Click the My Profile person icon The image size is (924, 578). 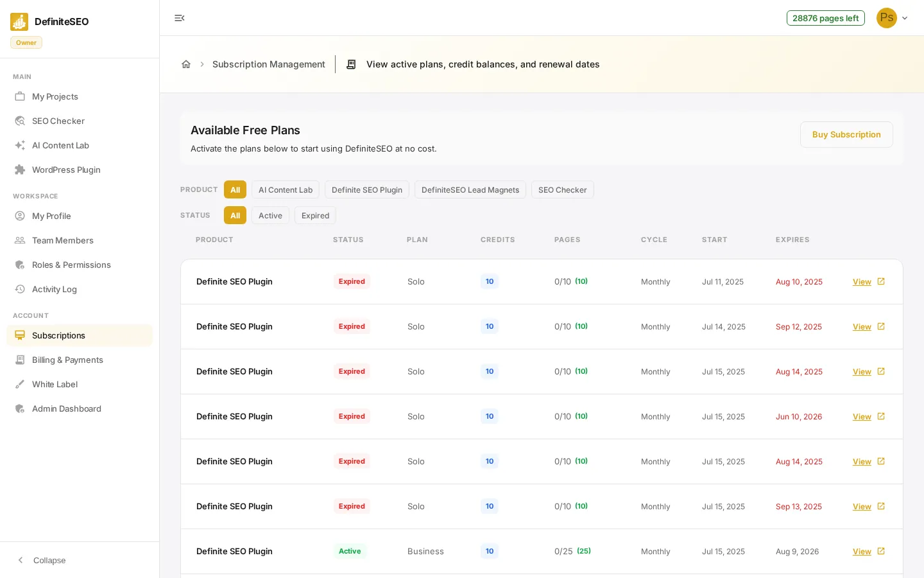[20, 216]
